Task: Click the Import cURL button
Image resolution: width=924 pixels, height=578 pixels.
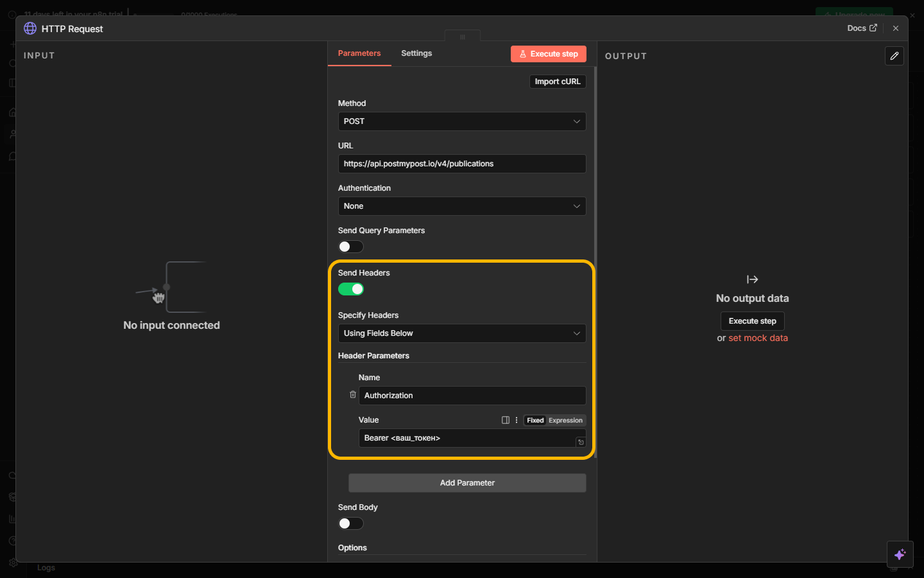Action: [x=557, y=82]
